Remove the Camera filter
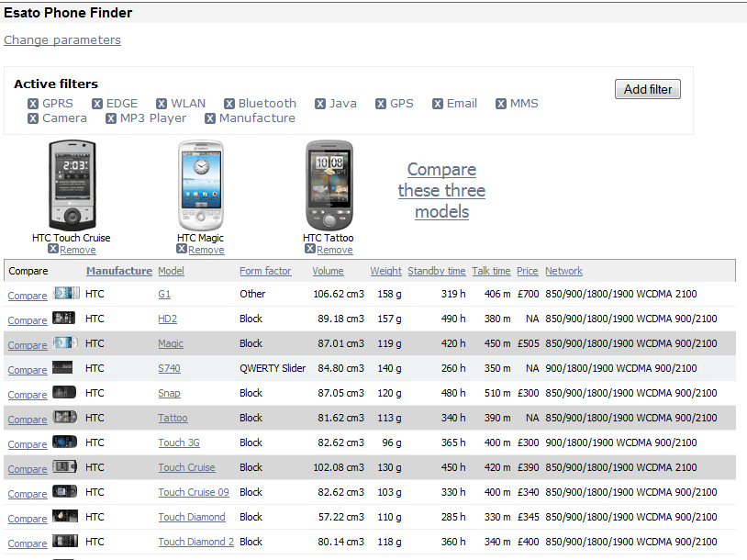Viewport: 747px width, 560px height. pyautogui.click(x=33, y=118)
